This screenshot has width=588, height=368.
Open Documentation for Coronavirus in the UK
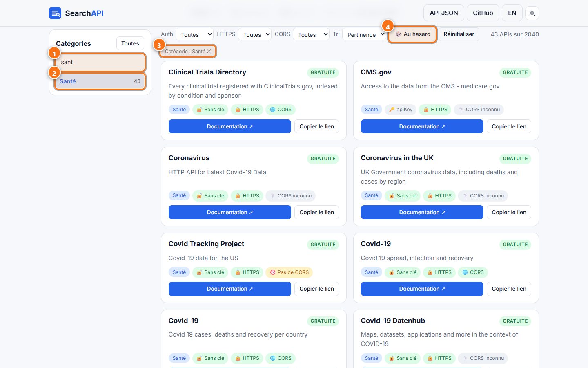(422, 212)
